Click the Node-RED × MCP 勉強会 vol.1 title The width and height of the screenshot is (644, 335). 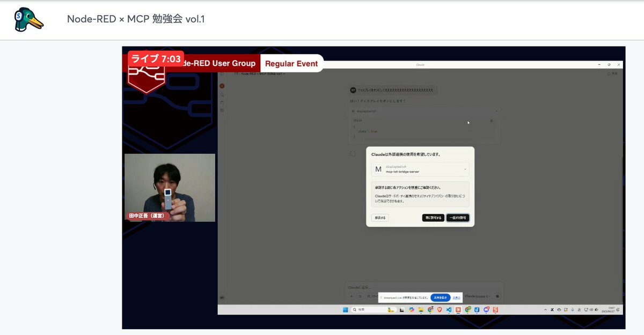(136, 19)
